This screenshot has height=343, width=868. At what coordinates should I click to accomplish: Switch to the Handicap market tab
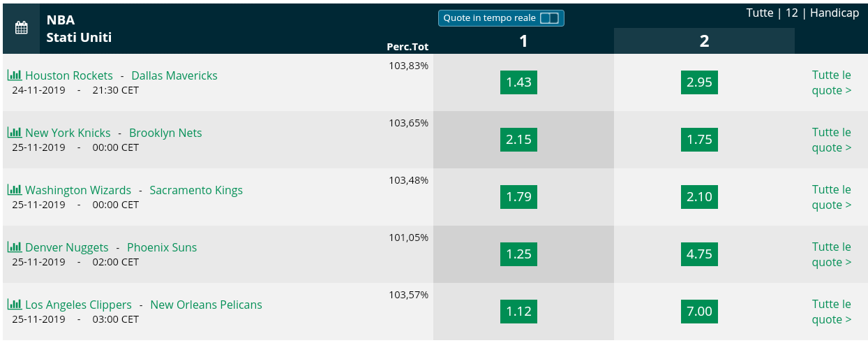pyautogui.click(x=835, y=13)
